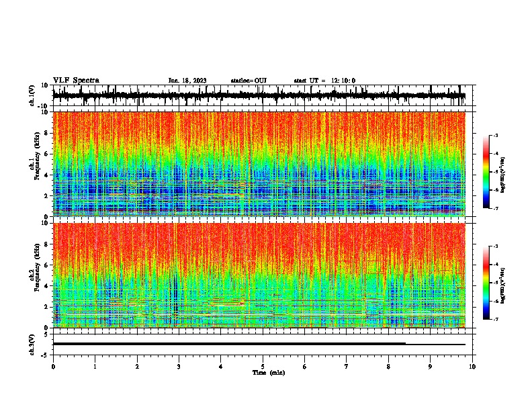Click the "VLF Spectra" plot title
Image resolution: width=532 pixels, height=411 pixels.
click(76, 81)
